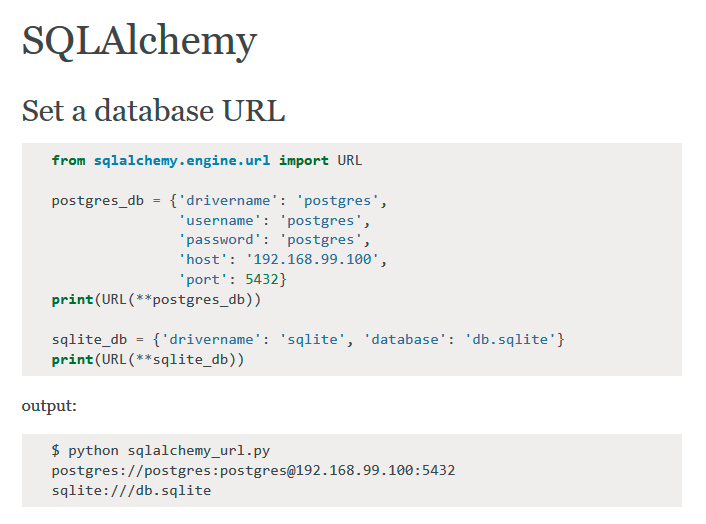This screenshot has width=706, height=524.
Task: Select the 'db.sqlite' string value
Action: 510,339
